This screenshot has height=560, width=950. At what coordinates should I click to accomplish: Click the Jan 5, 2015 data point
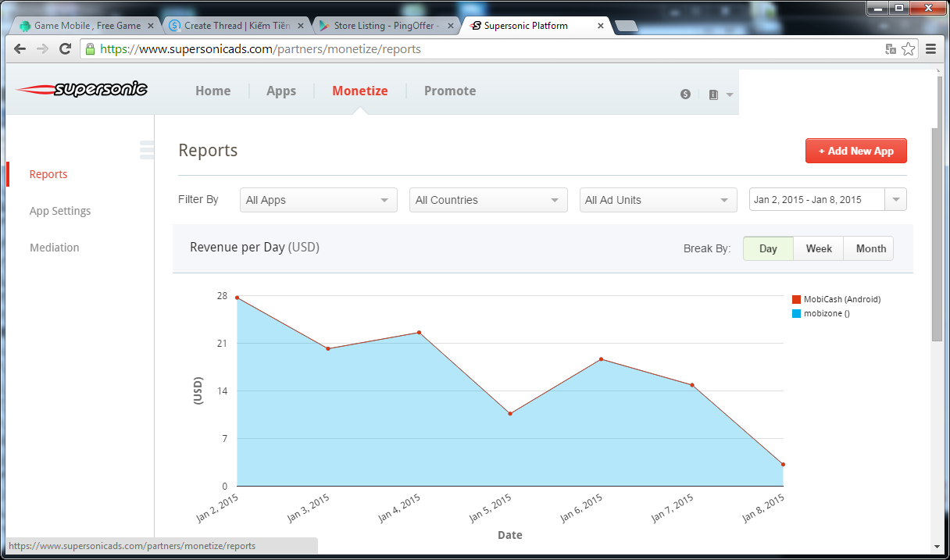tap(510, 414)
